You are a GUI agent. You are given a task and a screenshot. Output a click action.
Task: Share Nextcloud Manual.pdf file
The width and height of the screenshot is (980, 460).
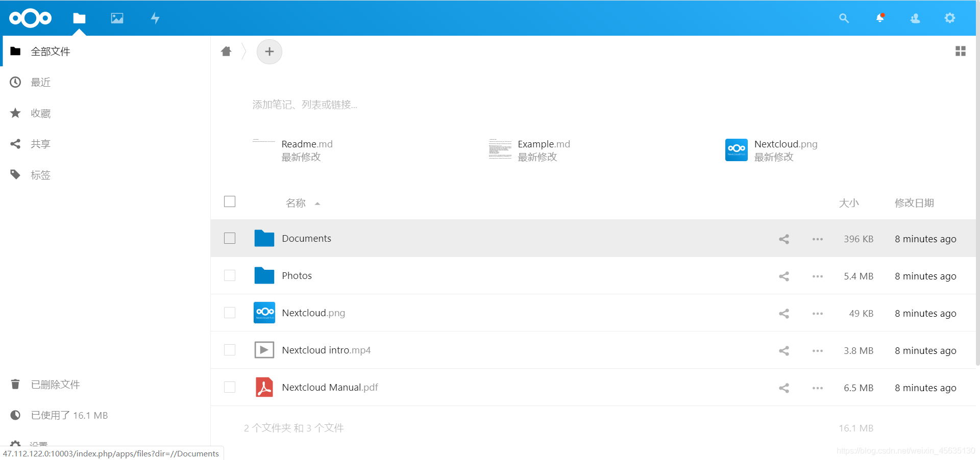[x=784, y=388]
